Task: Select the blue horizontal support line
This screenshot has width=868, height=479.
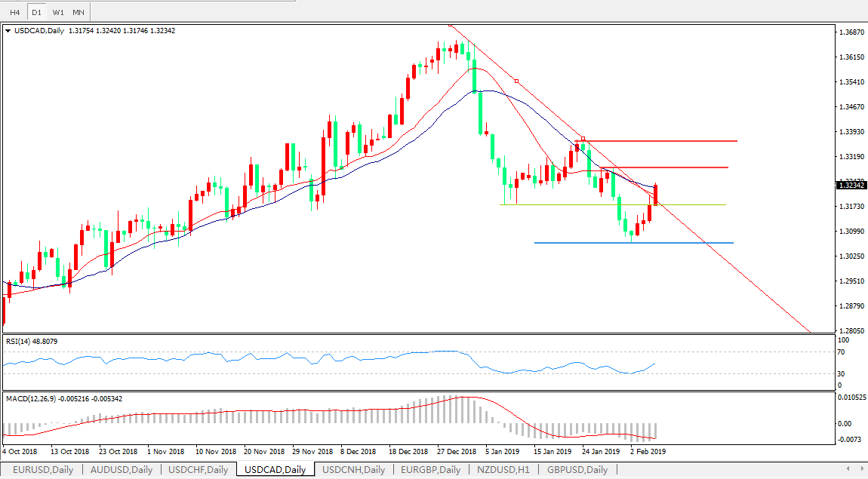Action: (x=634, y=243)
